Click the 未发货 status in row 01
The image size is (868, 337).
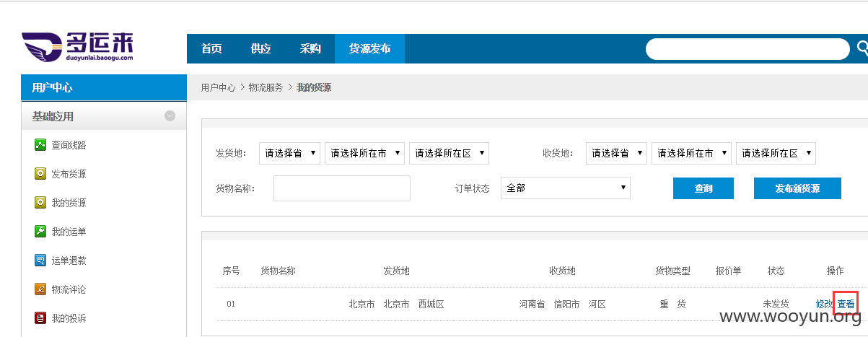click(776, 304)
